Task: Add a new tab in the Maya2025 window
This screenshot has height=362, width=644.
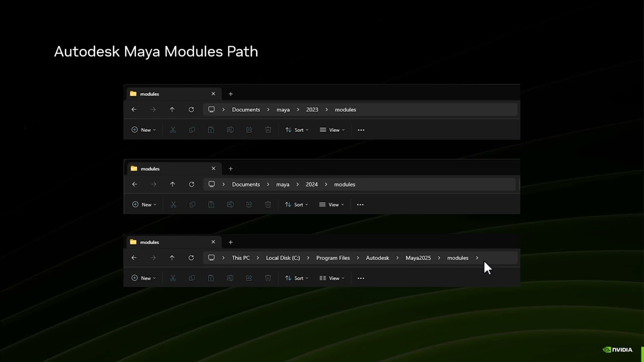Action: (230, 242)
